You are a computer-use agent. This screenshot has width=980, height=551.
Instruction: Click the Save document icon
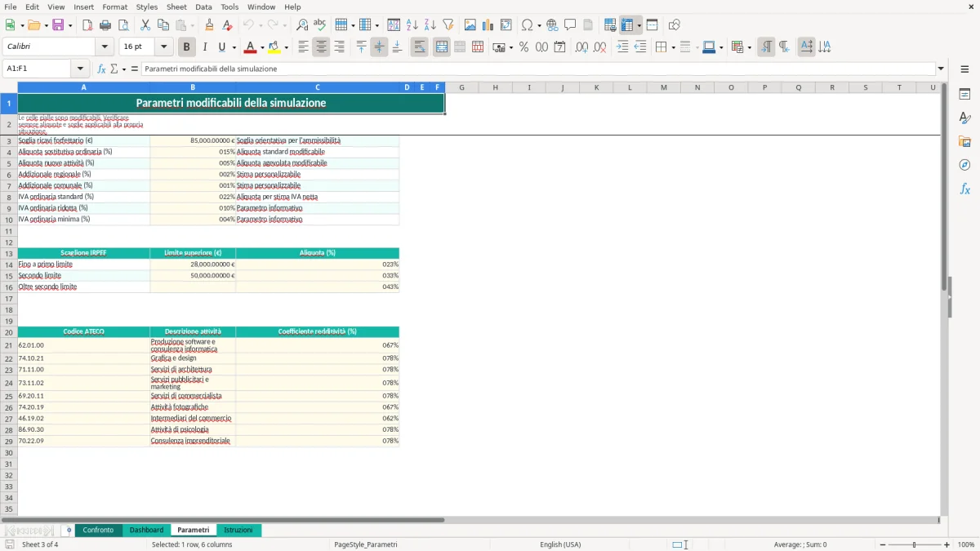[x=58, y=25]
